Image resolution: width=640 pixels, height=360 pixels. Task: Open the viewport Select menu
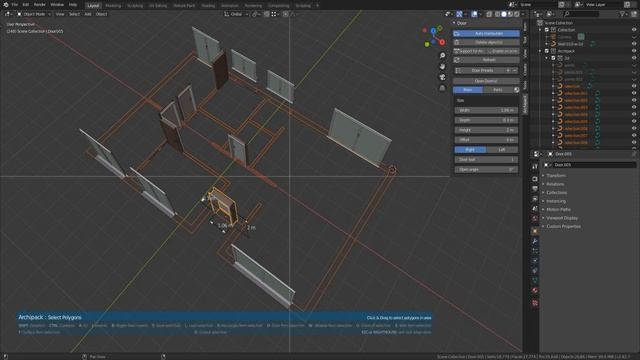(x=74, y=14)
